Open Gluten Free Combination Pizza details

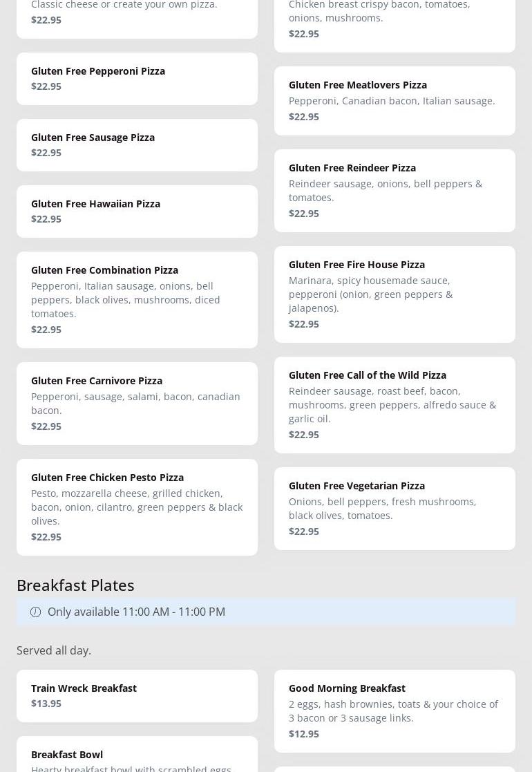(x=137, y=299)
